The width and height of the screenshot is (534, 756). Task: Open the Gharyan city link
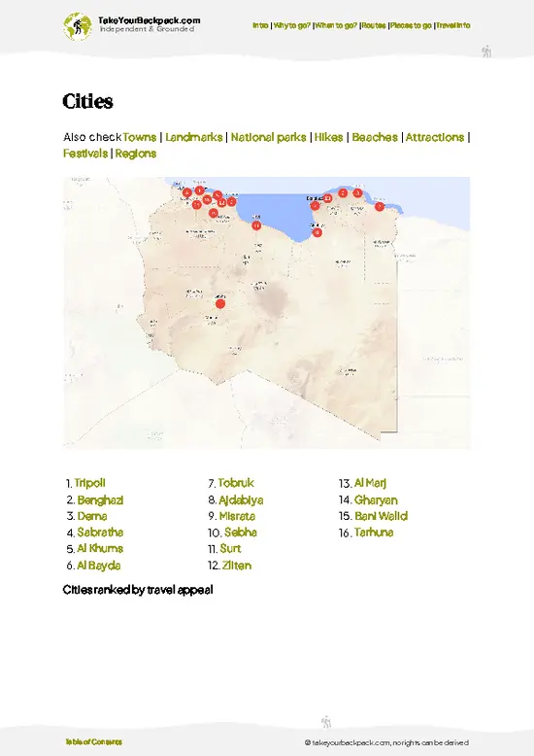tap(376, 500)
